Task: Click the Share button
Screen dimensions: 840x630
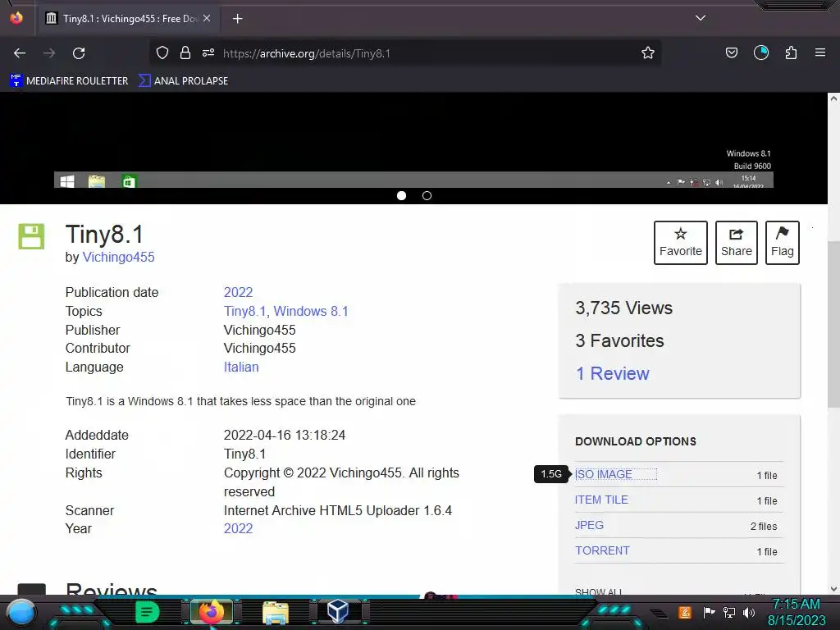Action: pyautogui.click(x=736, y=243)
